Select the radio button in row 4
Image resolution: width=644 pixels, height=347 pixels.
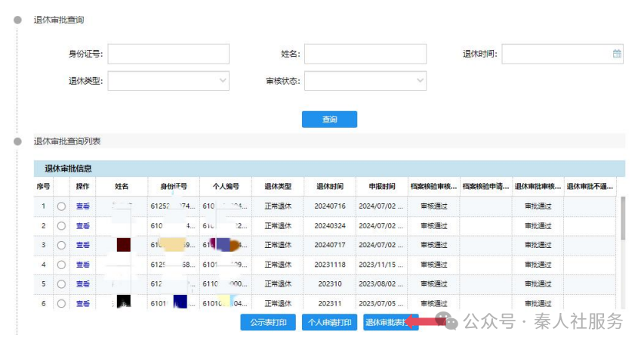pyautogui.click(x=61, y=265)
